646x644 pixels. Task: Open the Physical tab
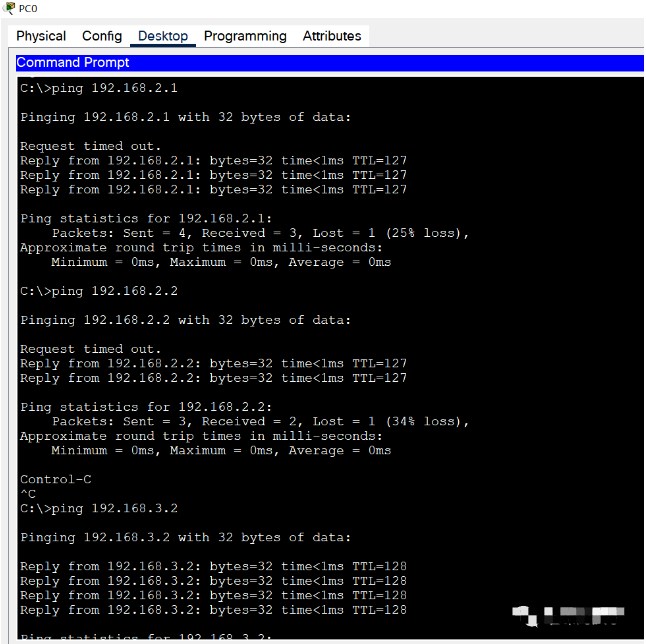[41, 36]
